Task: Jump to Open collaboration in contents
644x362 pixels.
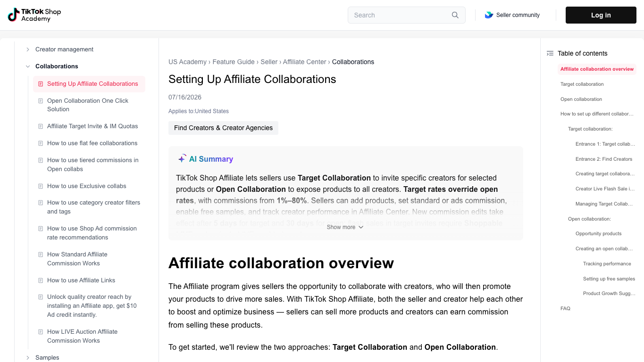Action: [581, 99]
